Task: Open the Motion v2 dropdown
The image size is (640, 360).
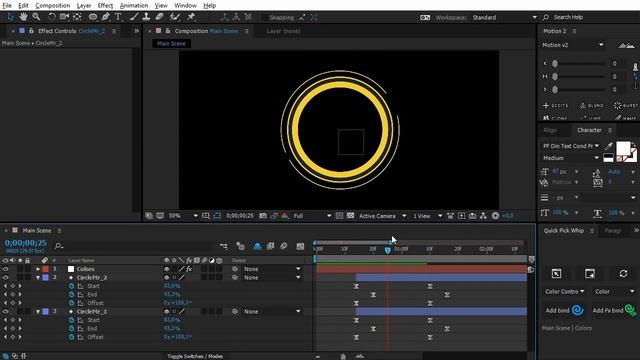Action: click(x=573, y=45)
